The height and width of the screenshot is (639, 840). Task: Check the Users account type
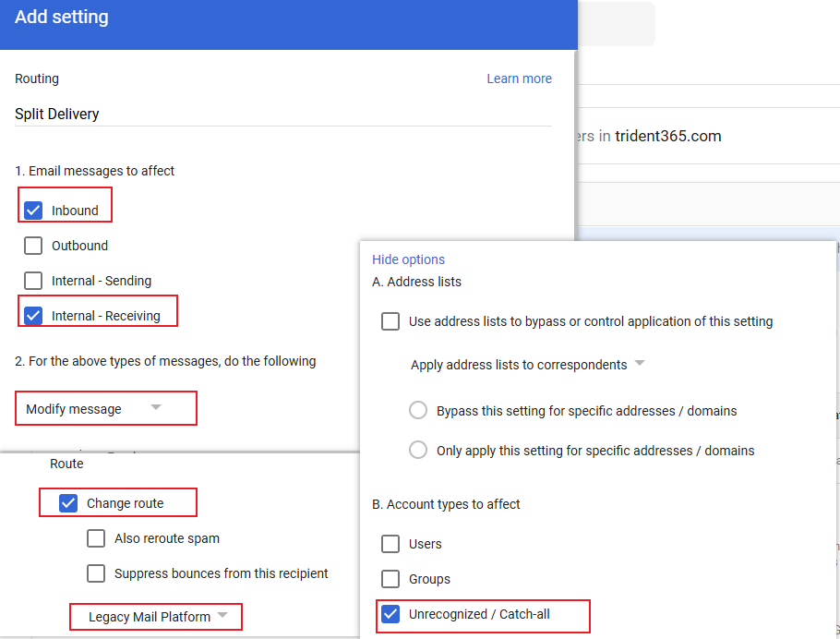pos(391,544)
